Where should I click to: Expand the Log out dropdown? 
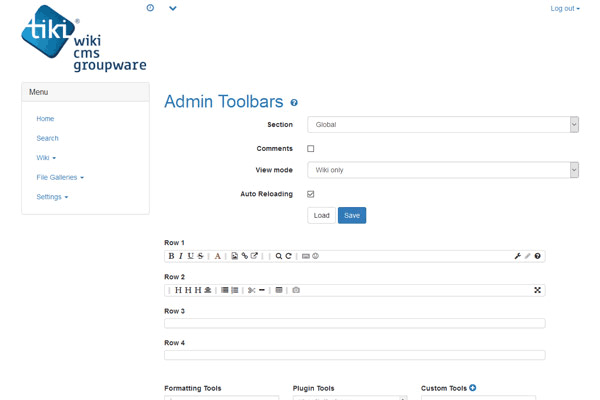tap(564, 8)
